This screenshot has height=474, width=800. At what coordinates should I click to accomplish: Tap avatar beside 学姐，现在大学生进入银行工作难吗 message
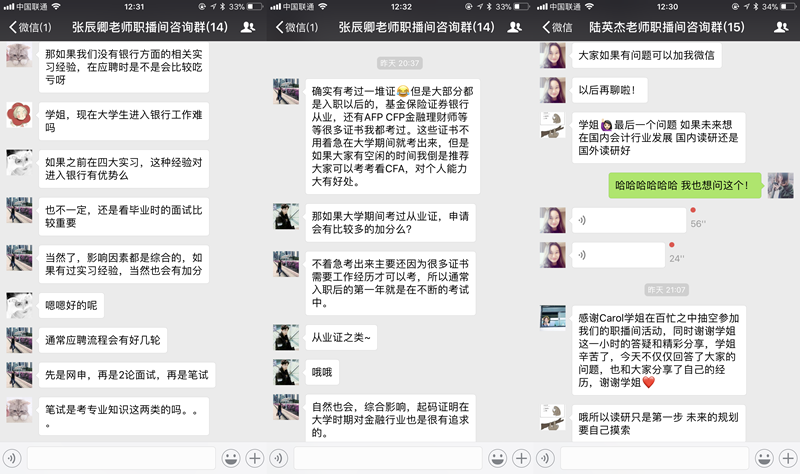(x=19, y=116)
